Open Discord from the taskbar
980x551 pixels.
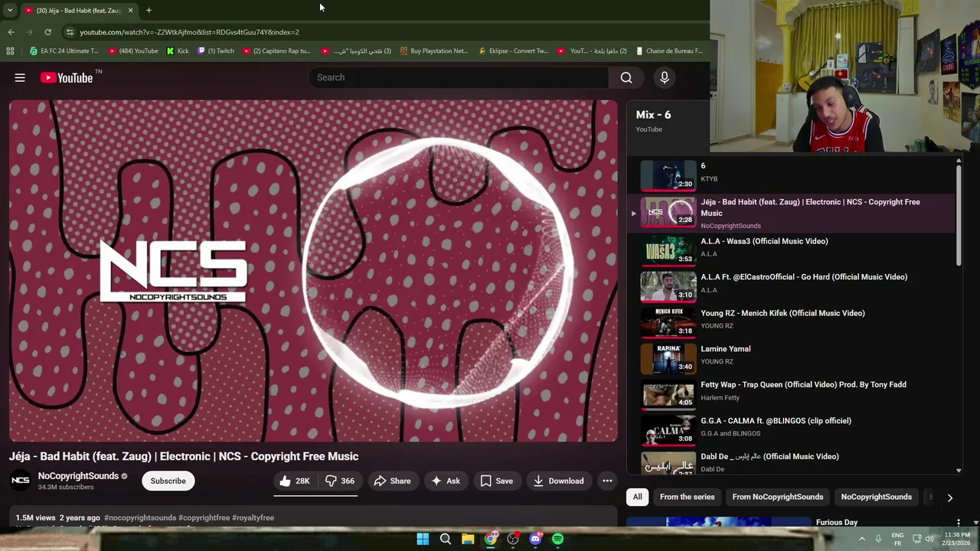point(535,539)
